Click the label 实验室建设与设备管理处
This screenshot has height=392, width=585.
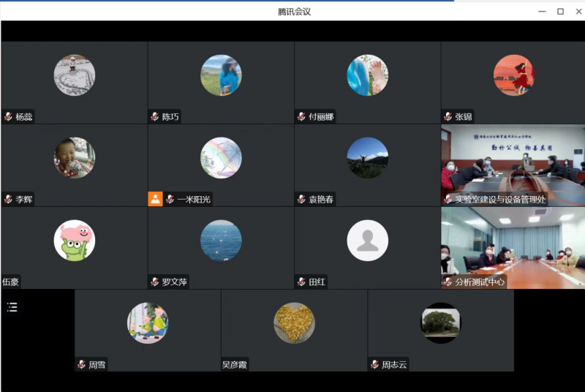[x=500, y=200]
